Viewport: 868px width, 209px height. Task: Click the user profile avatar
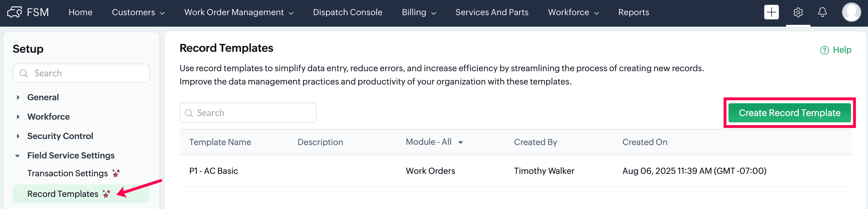point(851,12)
